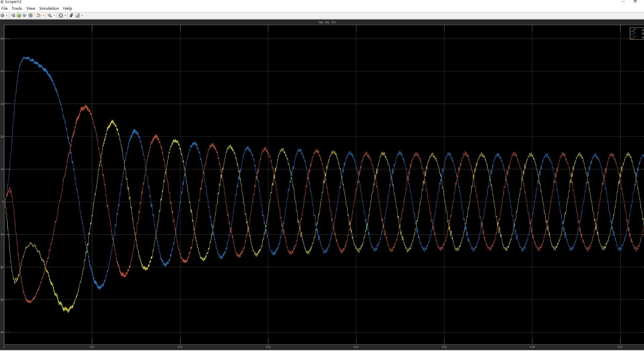Open the View menu

pos(31,8)
